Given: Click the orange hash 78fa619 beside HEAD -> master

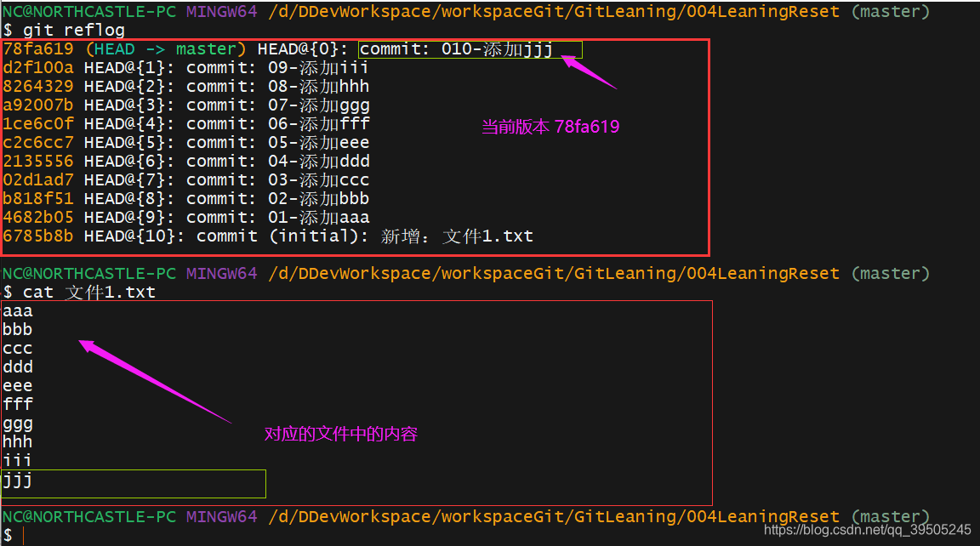Looking at the screenshot, I should pyautogui.click(x=38, y=48).
